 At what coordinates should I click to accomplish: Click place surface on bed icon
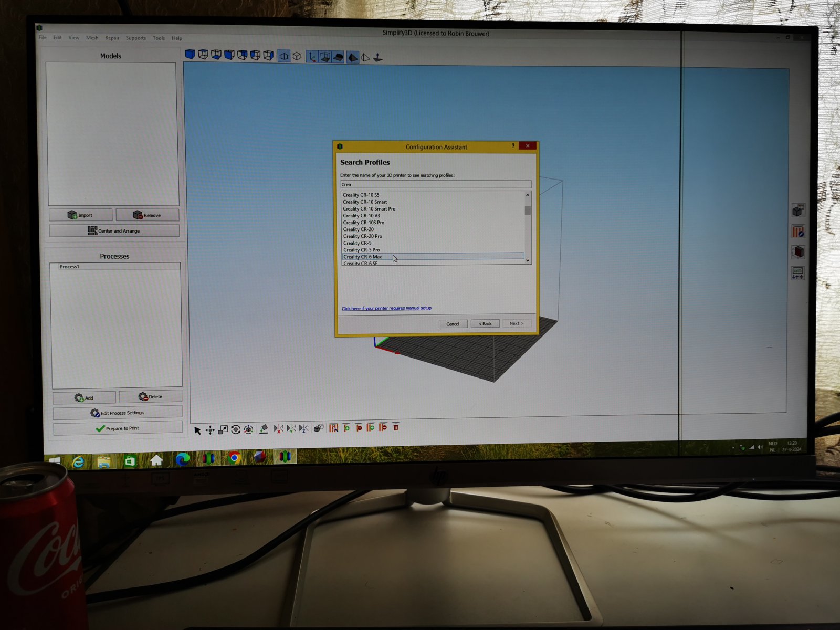(x=264, y=429)
